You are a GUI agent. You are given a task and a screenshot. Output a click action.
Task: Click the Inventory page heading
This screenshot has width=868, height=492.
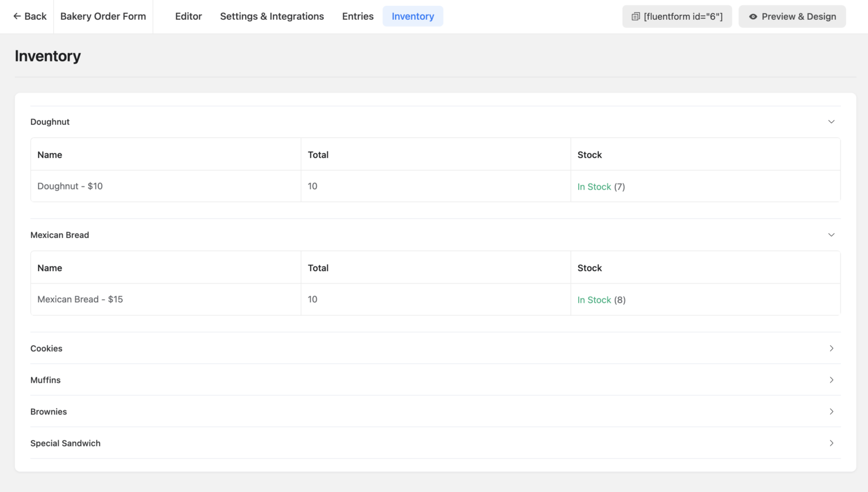[x=48, y=56]
